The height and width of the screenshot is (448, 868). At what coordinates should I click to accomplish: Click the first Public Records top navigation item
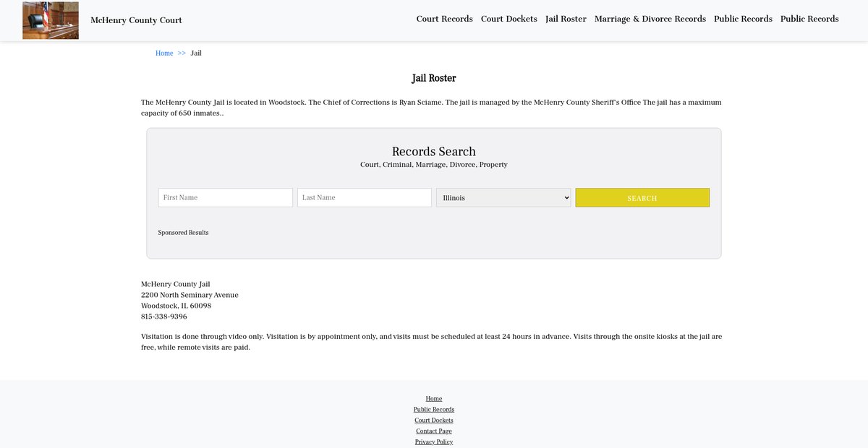(743, 19)
